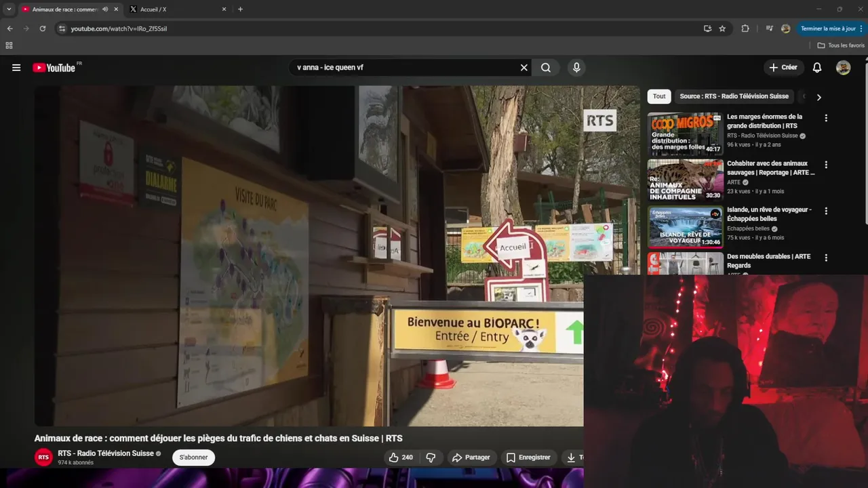Mute the tab via speaker icon
The image size is (868, 488).
[x=105, y=9]
